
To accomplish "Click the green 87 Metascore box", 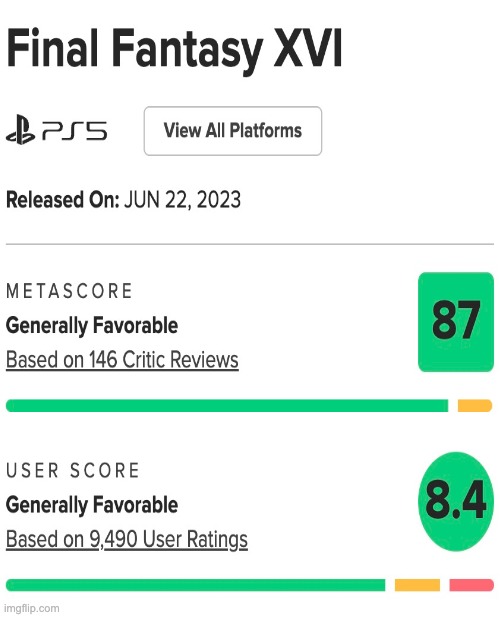I will pos(456,321).
